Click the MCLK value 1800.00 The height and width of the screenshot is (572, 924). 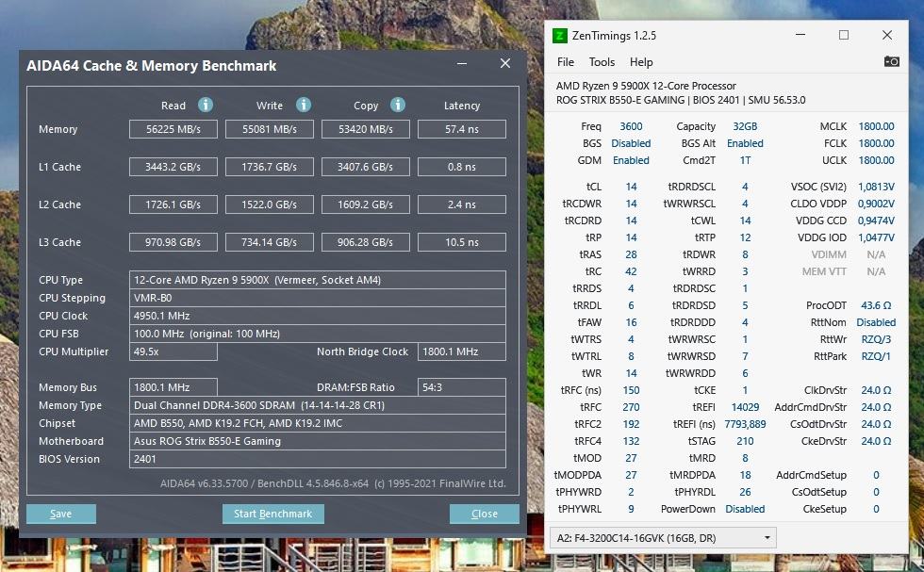click(876, 126)
